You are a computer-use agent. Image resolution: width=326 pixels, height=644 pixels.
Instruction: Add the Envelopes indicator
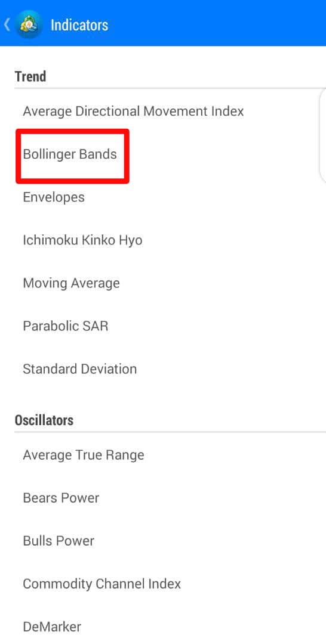point(163,197)
